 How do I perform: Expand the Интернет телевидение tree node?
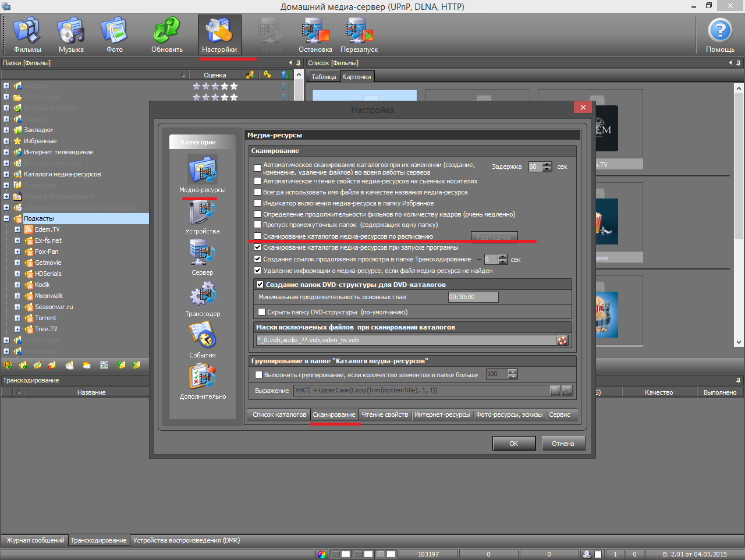click(x=6, y=152)
